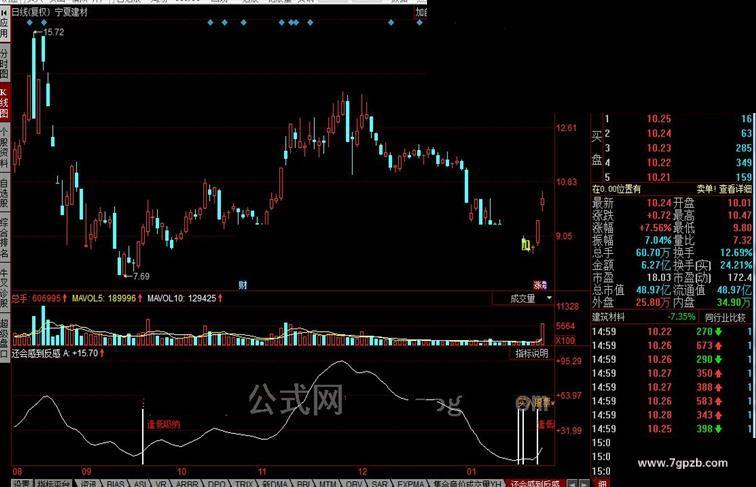Image resolution: width=756 pixels, height=487 pixels.
Task: Click the 总市值 48.97亿 value
Action: click(654, 290)
